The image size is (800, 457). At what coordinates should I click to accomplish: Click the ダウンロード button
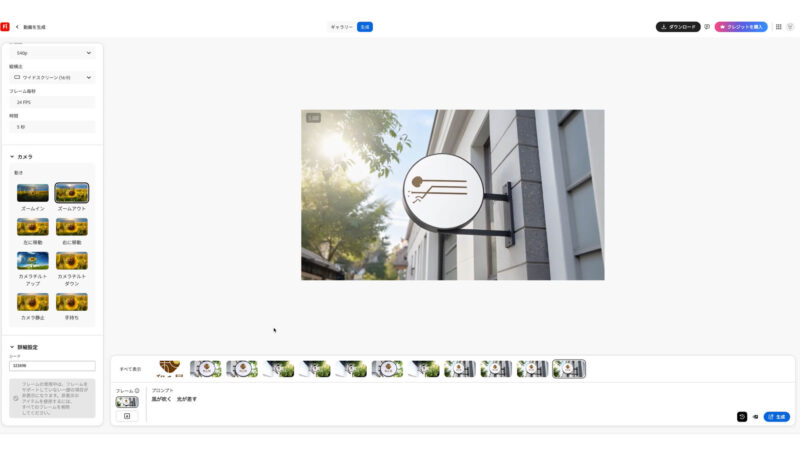tap(678, 27)
